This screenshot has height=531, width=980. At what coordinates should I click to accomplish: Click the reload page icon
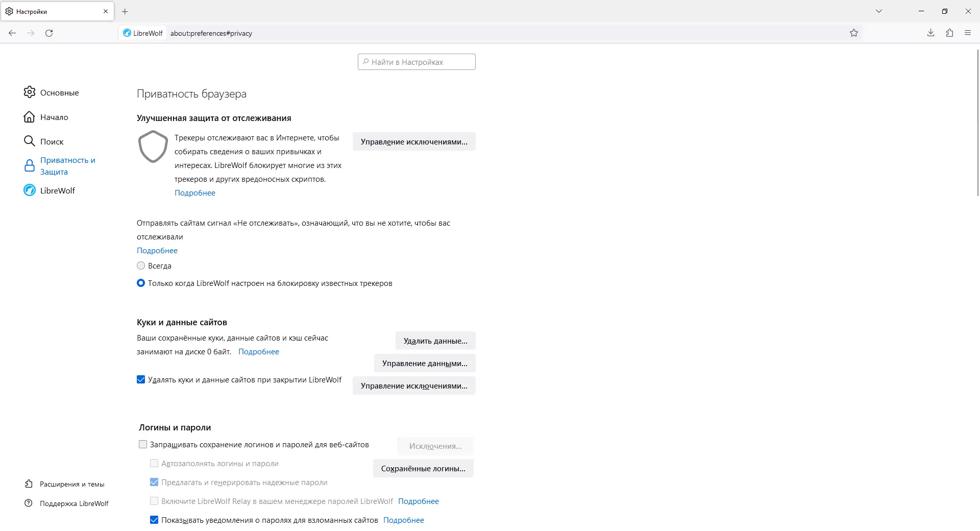tap(49, 33)
